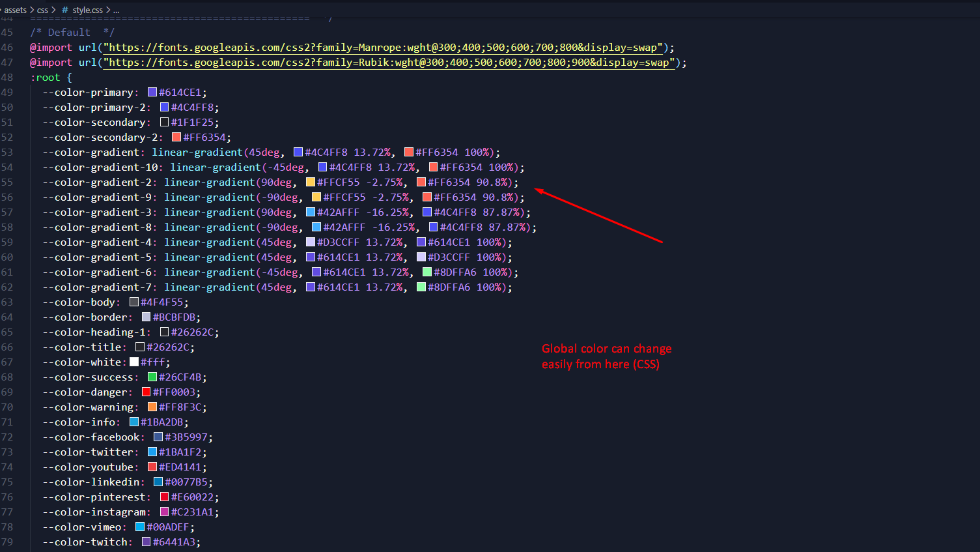This screenshot has width=980, height=552.
Task: Open the assets breadcrumb segment
Action: (x=16, y=10)
